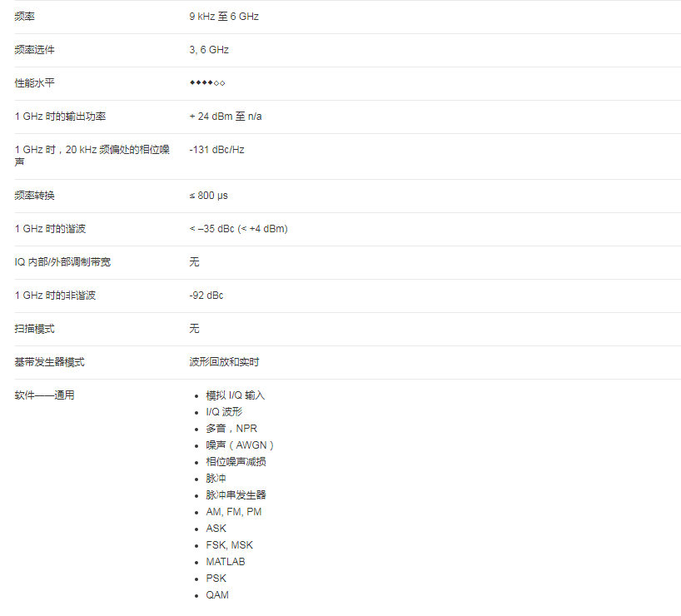The height and width of the screenshot is (616, 681).
Task: Click the 相位噪声减损 list item
Action: [x=236, y=462]
